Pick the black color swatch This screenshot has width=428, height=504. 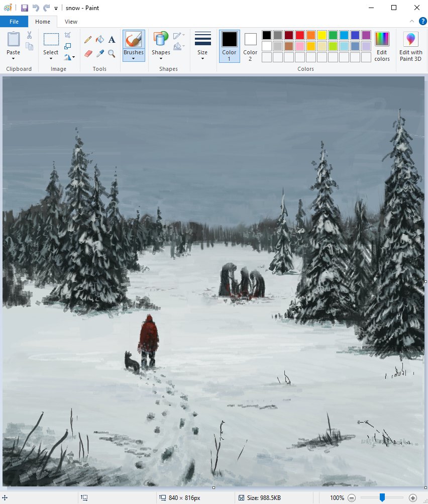coord(267,35)
